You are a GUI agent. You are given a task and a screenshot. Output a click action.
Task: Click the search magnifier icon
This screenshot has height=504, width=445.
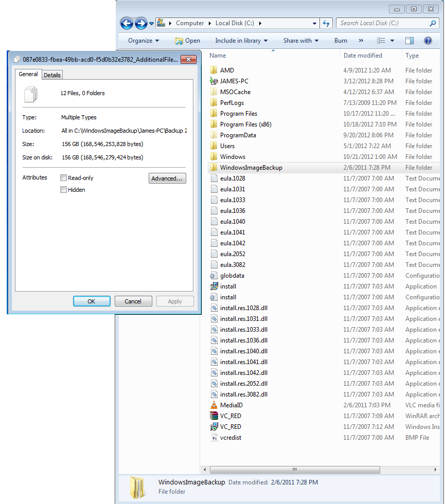(x=433, y=23)
